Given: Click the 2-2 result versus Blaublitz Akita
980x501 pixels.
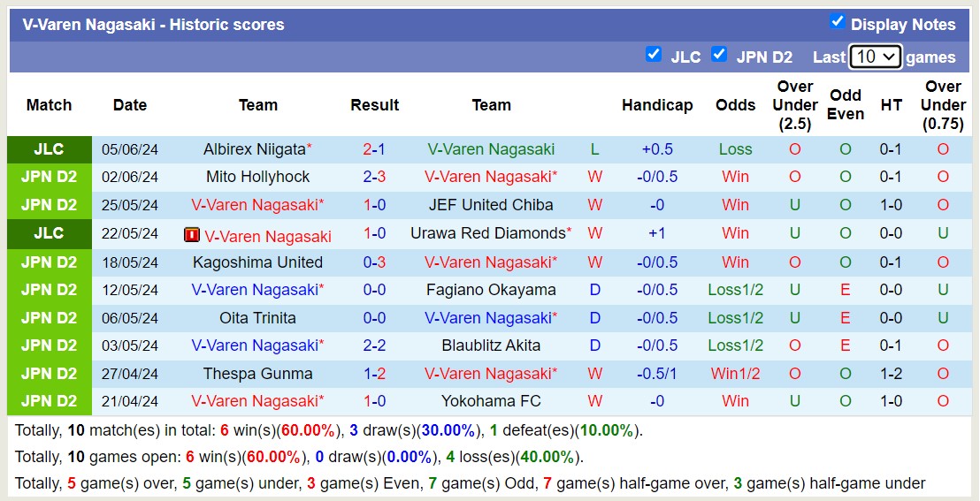Looking at the screenshot, I should [374, 345].
